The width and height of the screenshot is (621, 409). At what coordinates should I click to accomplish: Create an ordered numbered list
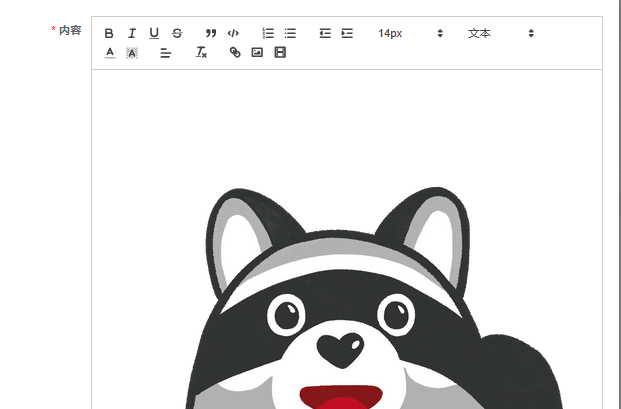268,33
